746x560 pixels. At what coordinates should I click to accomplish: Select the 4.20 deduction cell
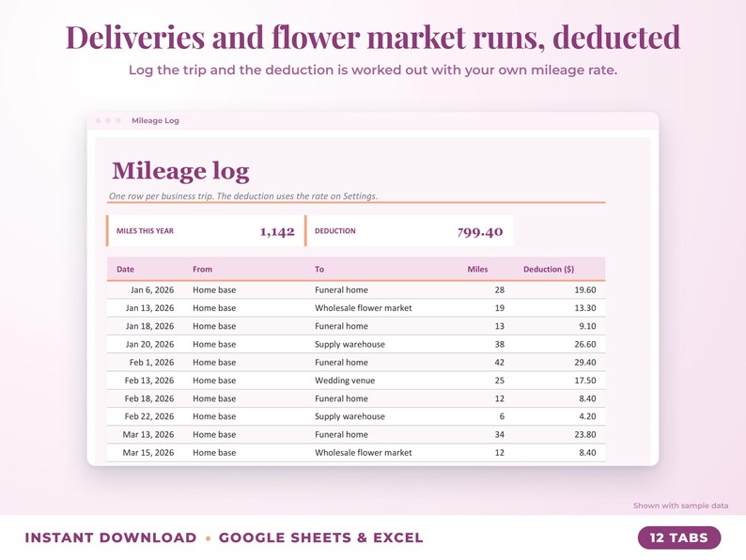point(587,416)
